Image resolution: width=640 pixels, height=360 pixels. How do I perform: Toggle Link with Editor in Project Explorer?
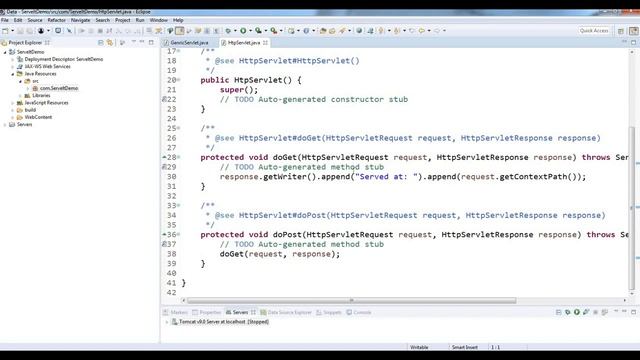(110, 42)
